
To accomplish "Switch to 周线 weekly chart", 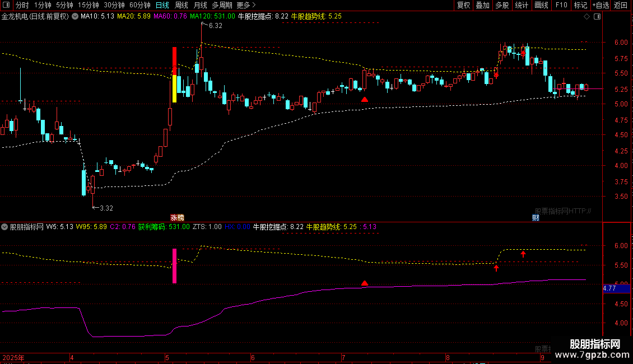I will click(181, 5).
